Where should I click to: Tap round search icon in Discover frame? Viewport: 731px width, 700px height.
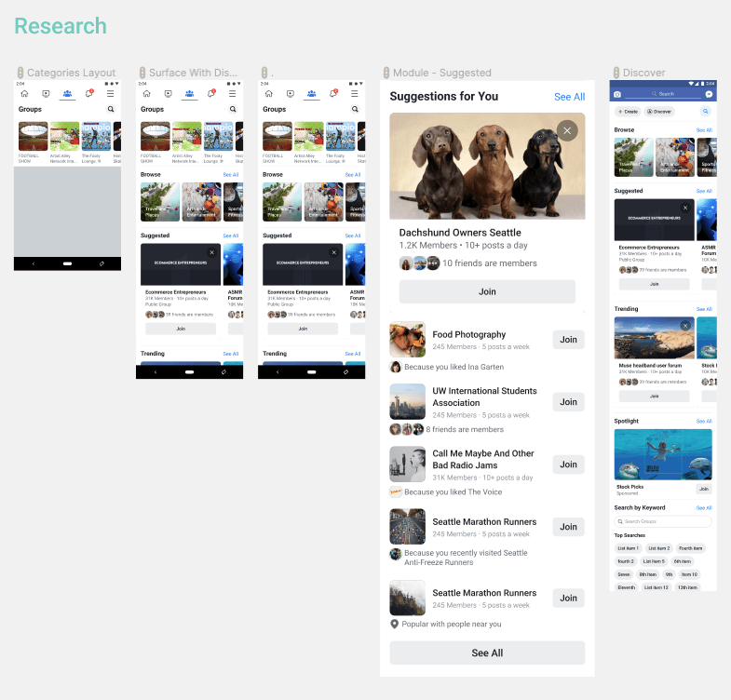coord(706,112)
